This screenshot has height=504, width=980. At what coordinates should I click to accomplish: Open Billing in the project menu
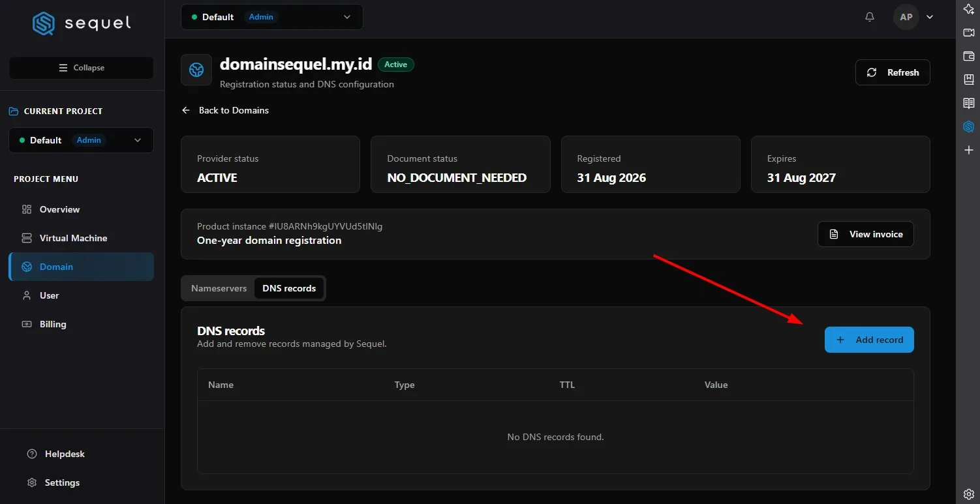tap(81, 324)
